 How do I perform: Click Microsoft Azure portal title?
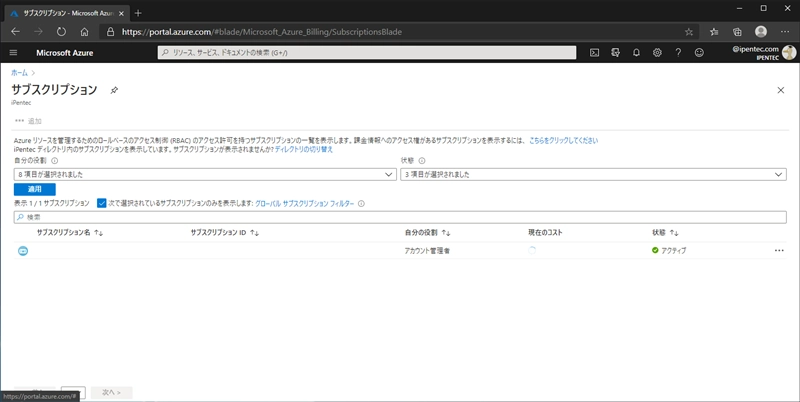[65, 53]
